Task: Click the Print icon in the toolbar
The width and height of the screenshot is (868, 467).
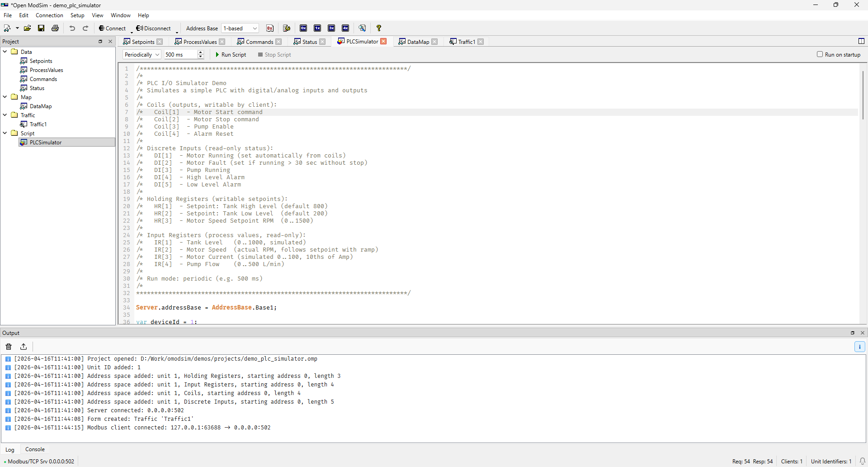Action: 55,28
